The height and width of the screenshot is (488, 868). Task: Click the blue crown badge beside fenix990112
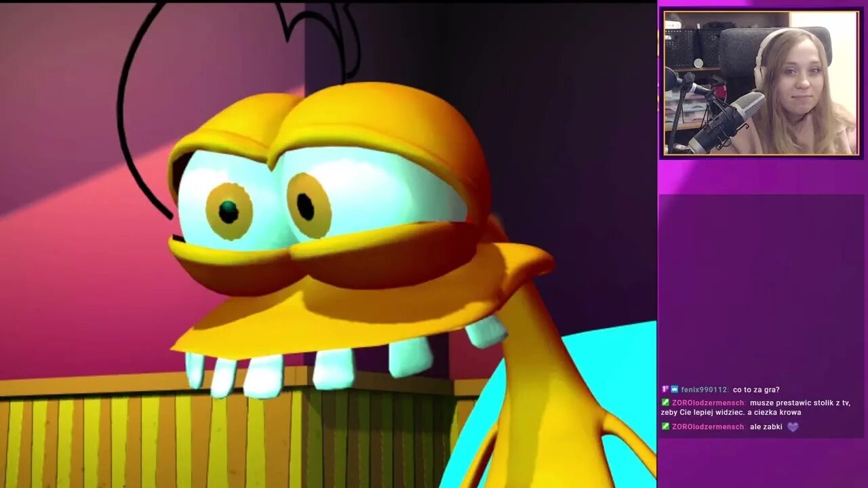(x=675, y=390)
